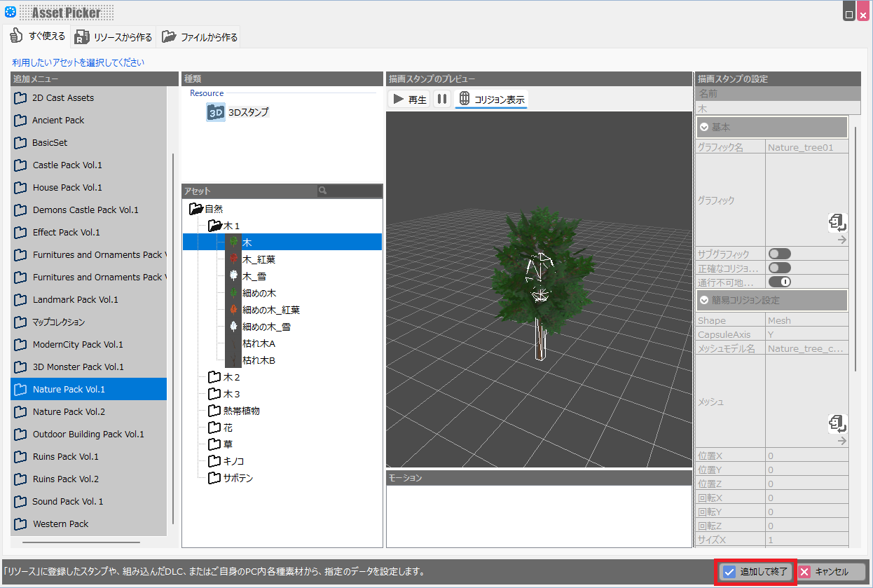873x588 pixels.
Task: Select the 木_雪 snowy tree asset
Action: click(254, 277)
